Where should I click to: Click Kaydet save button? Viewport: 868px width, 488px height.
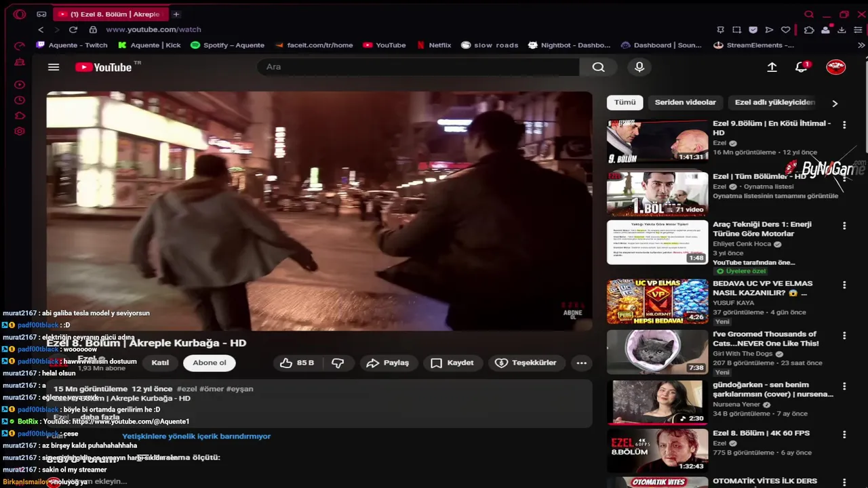(x=452, y=363)
